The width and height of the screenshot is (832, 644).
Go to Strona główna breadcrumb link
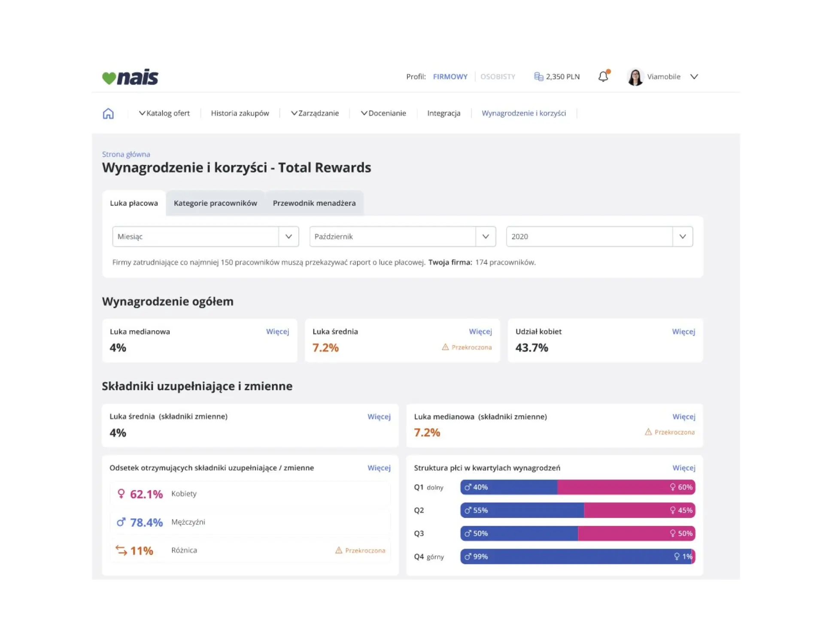[x=126, y=154]
